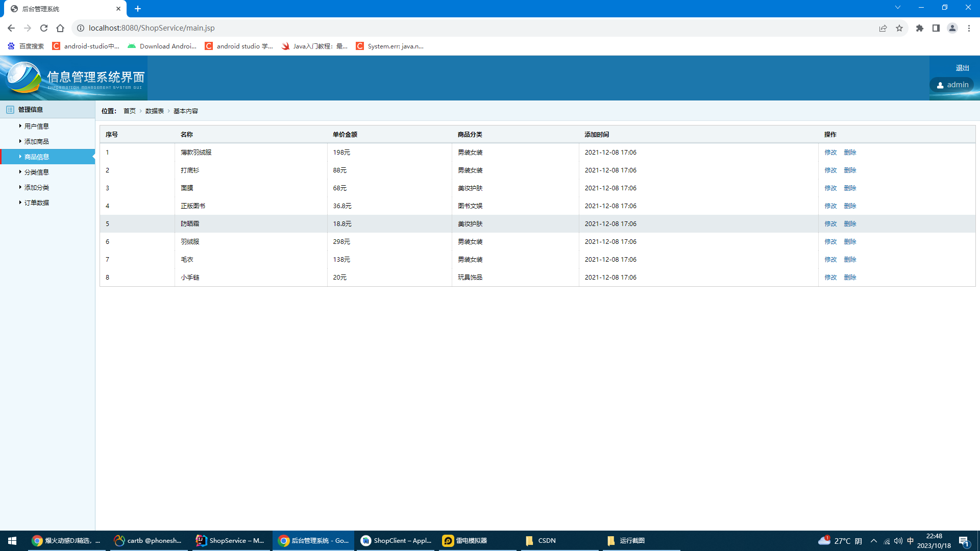Click the admin user profile badge
The image size is (980, 551).
pyautogui.click(x=952, y=85)
